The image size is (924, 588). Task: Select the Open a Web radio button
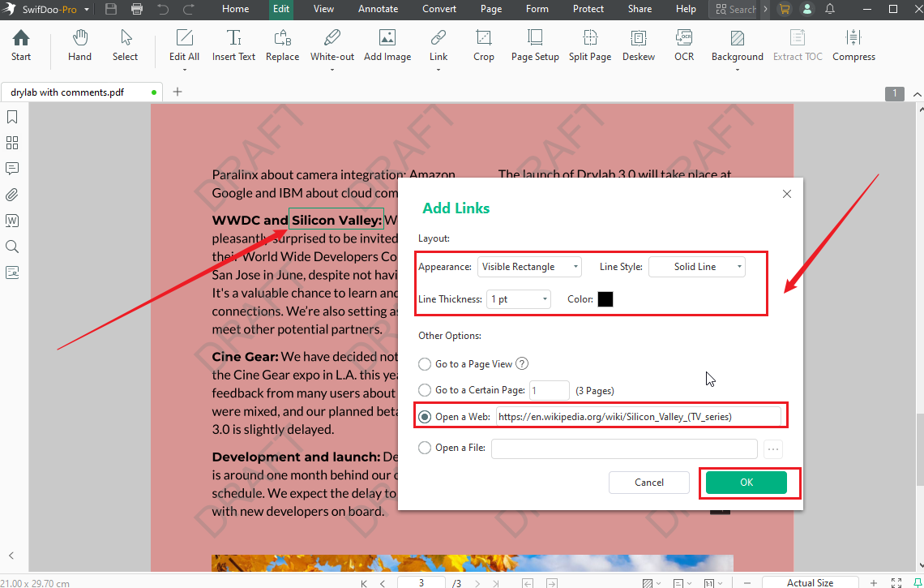point(424,416)
